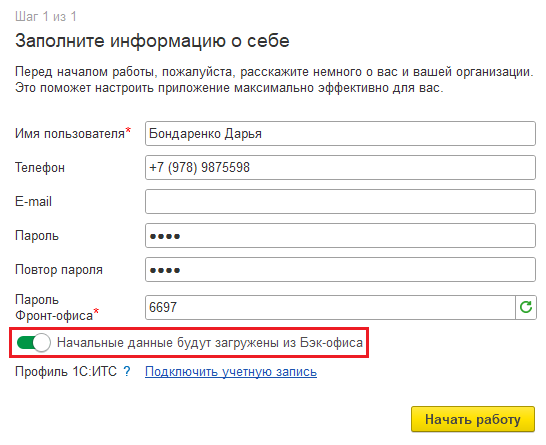Click the Пароль Фронт-офиса field with 6697
Screen dimensions: 546x445
click(x=330, y=307)
